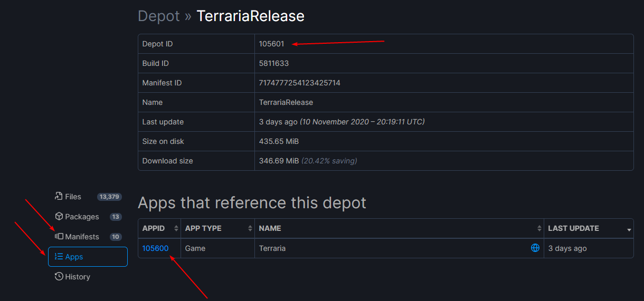
Task: Click the Build ID value 5811633
Action: coord(273,63)
